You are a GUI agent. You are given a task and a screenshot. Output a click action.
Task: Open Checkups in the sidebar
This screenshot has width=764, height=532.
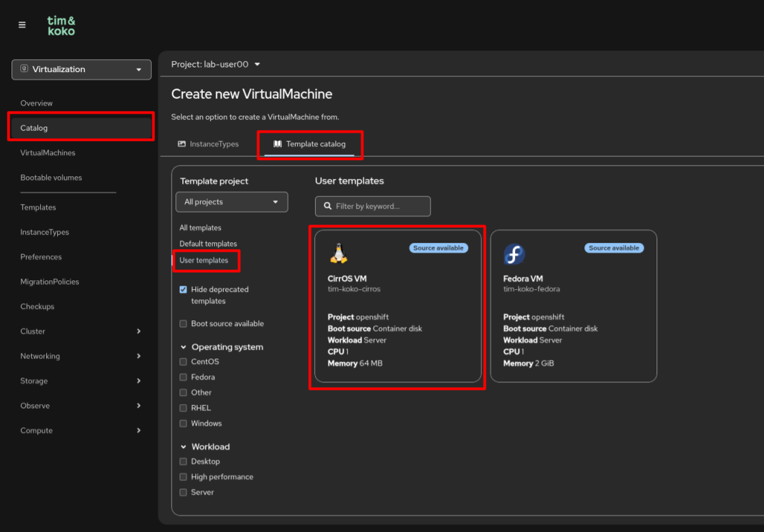pyautogui.click(x=37, y=307)
